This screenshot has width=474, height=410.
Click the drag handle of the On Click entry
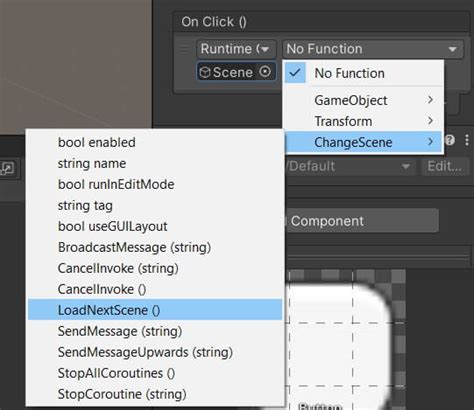point(184,49)
